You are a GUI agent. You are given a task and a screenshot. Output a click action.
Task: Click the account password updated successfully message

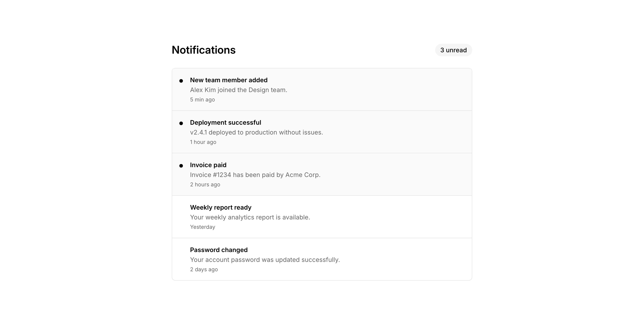coord(265,260)
